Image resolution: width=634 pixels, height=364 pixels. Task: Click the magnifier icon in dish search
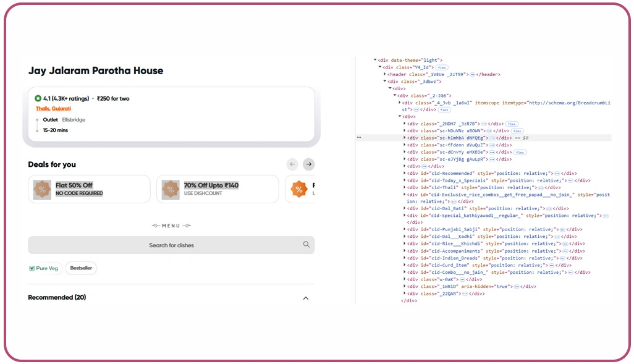(306, 244)
